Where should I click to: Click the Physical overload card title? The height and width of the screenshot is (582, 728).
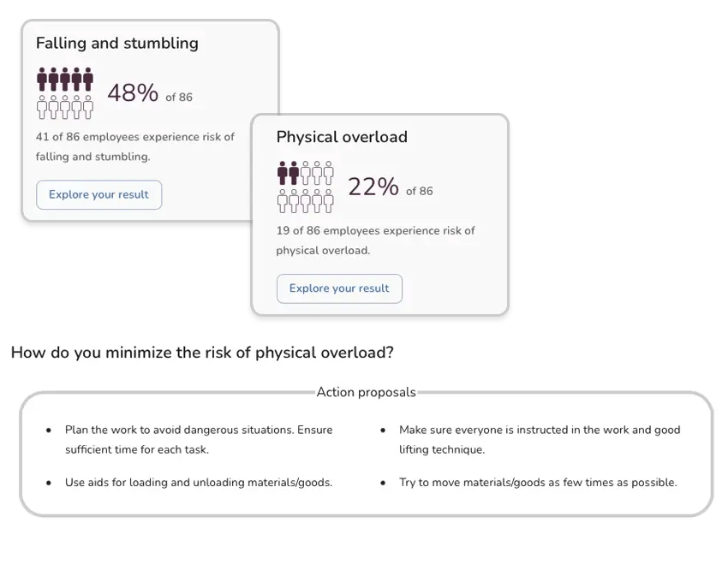click(342, 137)
